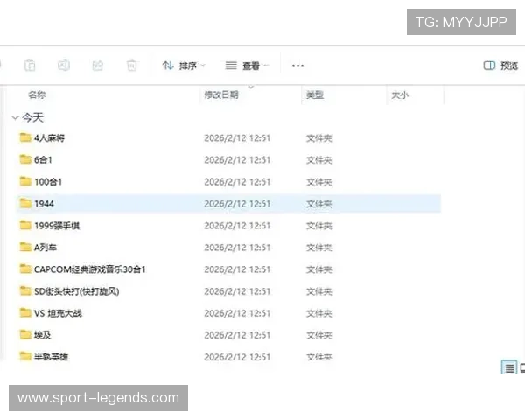The image size is (525, 420).
Task: Click the 埃及 folder name
Action: click(x=43, y=335)
